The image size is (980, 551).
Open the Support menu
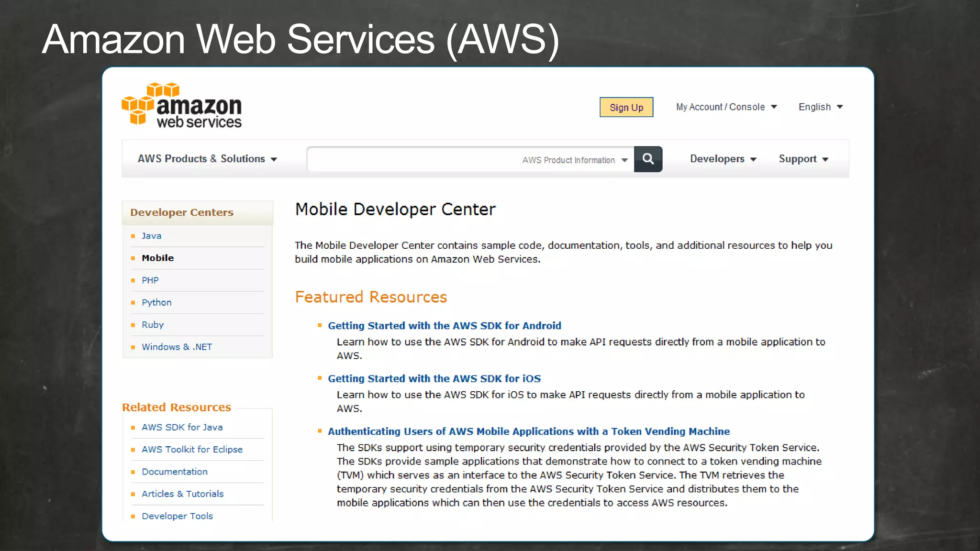(x=803, y=159)
